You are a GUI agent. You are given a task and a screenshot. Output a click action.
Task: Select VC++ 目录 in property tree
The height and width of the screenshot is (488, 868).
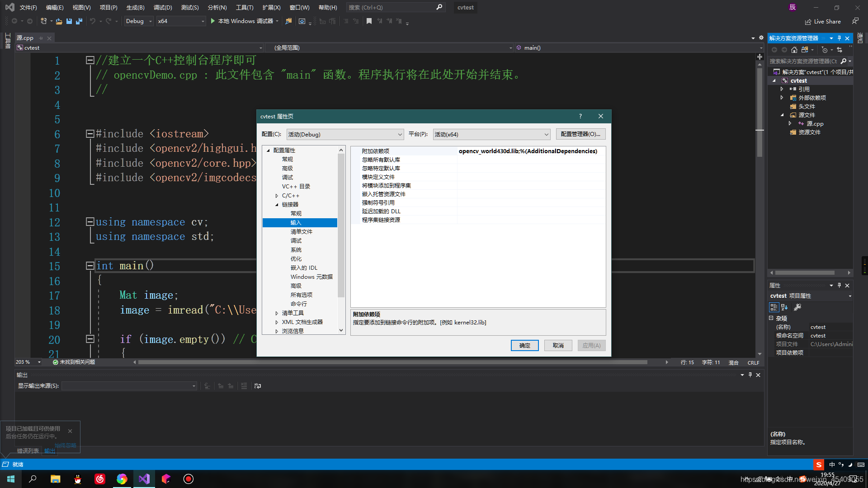296,187
